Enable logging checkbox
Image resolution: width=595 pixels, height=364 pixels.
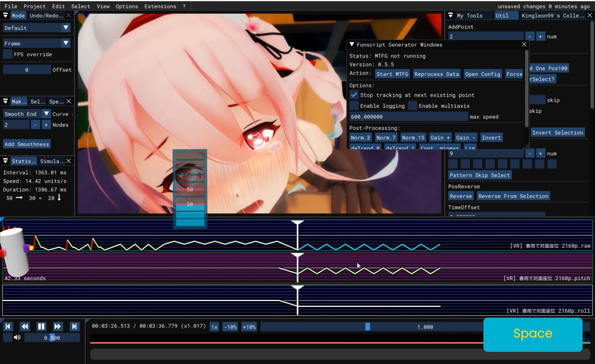click(x=354, y=106)
